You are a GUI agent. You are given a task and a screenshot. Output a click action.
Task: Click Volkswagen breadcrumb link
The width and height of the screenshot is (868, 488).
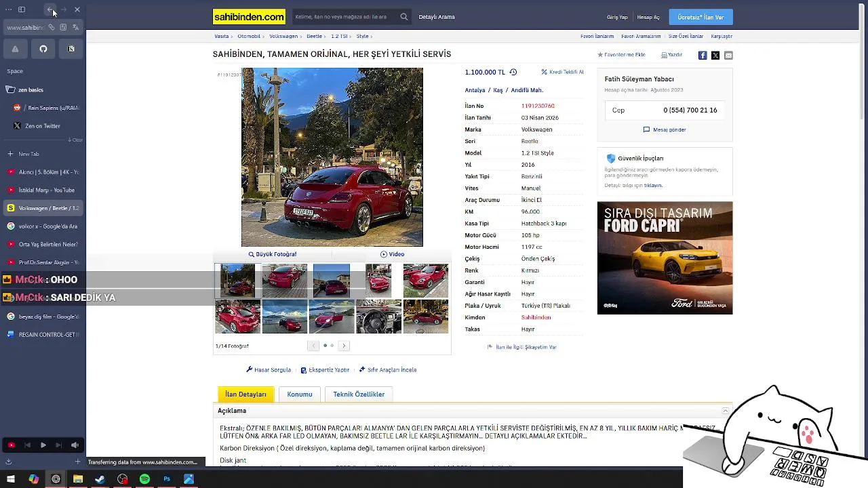pyautogui.click(x=283, y=36)
